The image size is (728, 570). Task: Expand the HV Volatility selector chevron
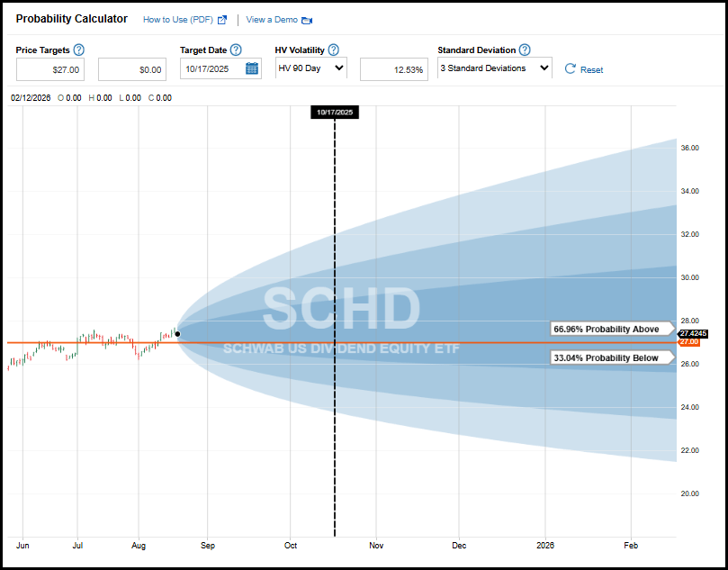pyautogui.click(x=340, y=68)
